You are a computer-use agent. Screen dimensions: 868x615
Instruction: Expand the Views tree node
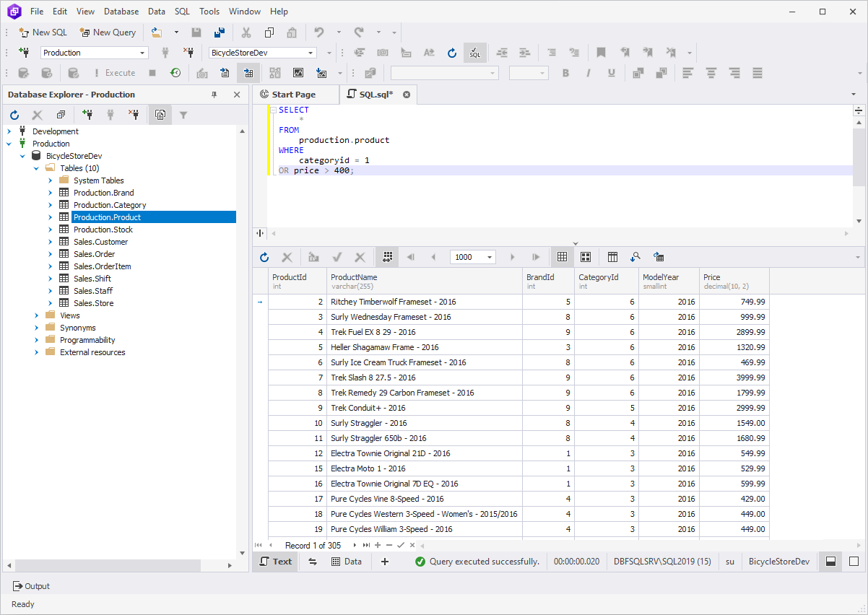click(35, 315)
